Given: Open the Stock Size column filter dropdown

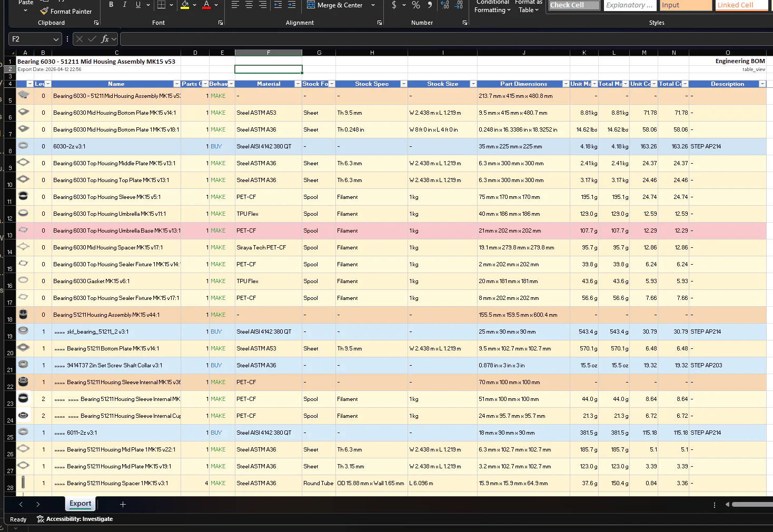Looking at the screenshot, I should 473,84.
